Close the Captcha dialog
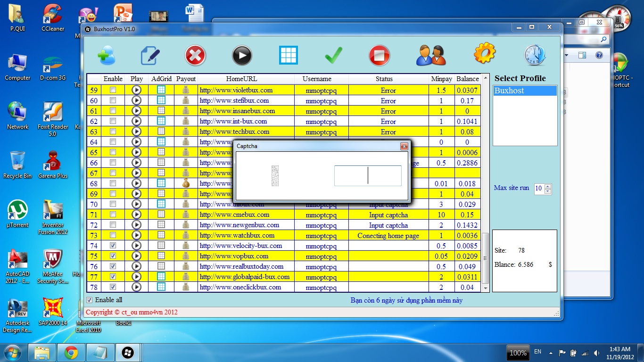644x362 pixels. (404, 146)
